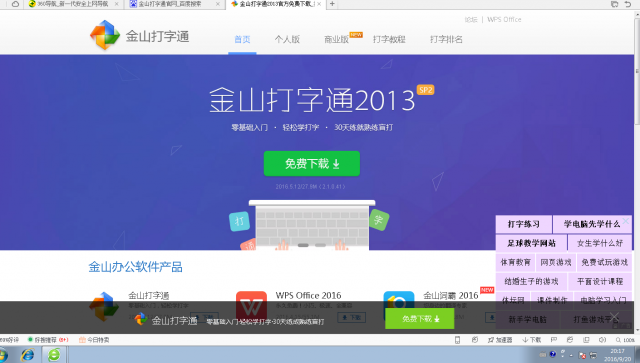
Task: Go to 打字排名 page
Action: pos(446,40)
